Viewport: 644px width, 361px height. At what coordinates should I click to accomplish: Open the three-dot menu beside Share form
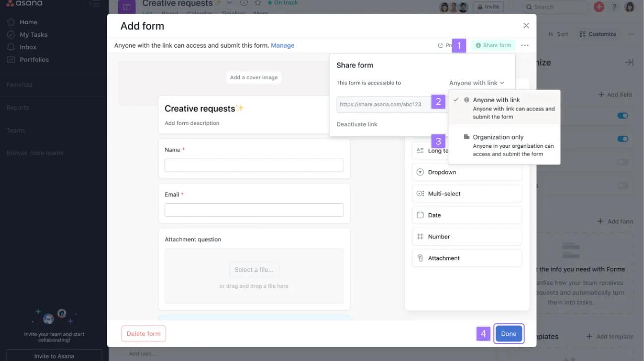coord(525,45)
